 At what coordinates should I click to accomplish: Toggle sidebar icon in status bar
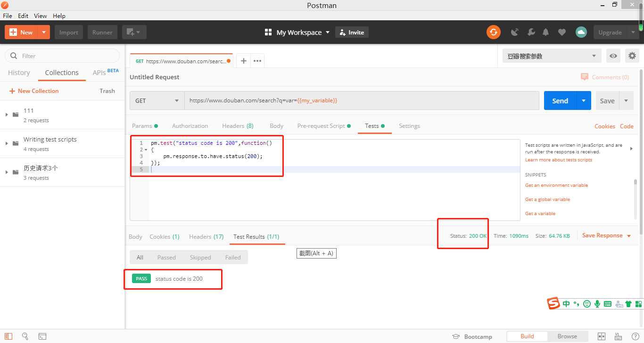(8, 336)
